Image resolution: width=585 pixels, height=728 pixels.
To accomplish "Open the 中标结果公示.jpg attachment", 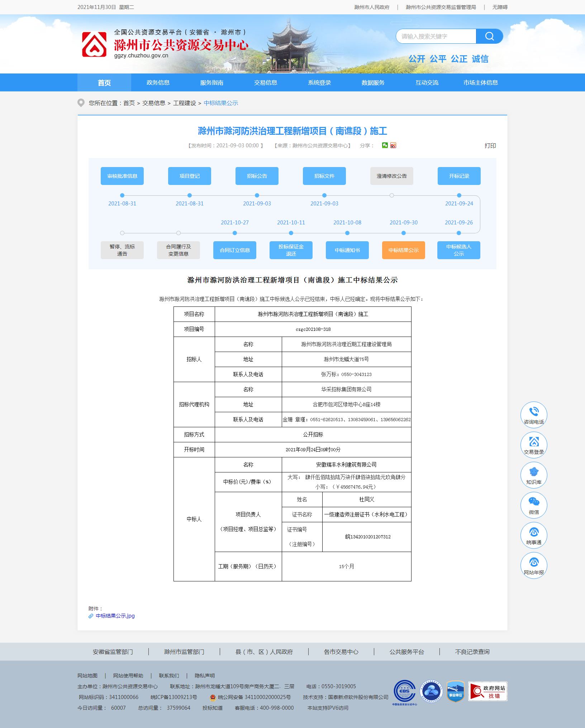I will coord(115,616).
